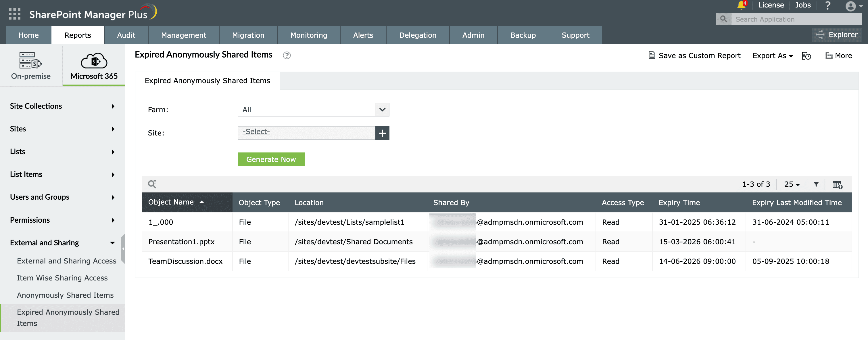Open the Admin tab
868x340 pixels.
point(473,35)
